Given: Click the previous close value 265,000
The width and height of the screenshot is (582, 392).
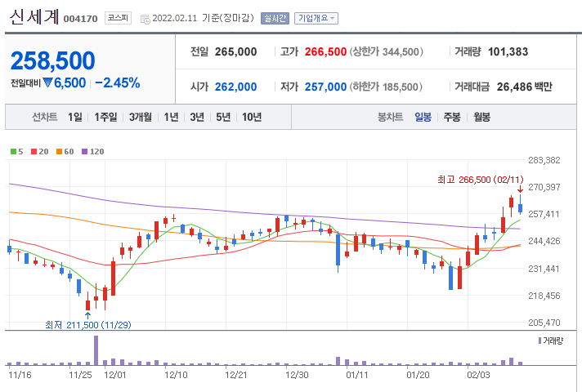Looking at the screenshot, I should pos(235,52).
